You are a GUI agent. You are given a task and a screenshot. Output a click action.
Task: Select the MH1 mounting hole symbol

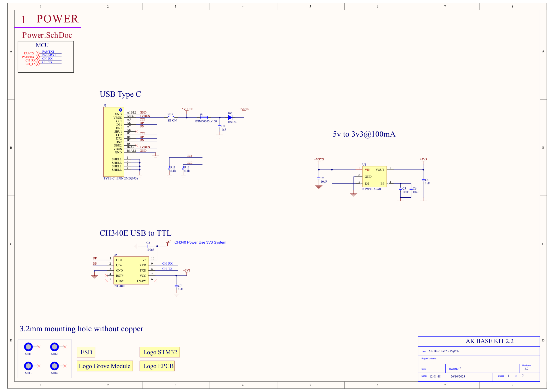click(x=29, y=347)
